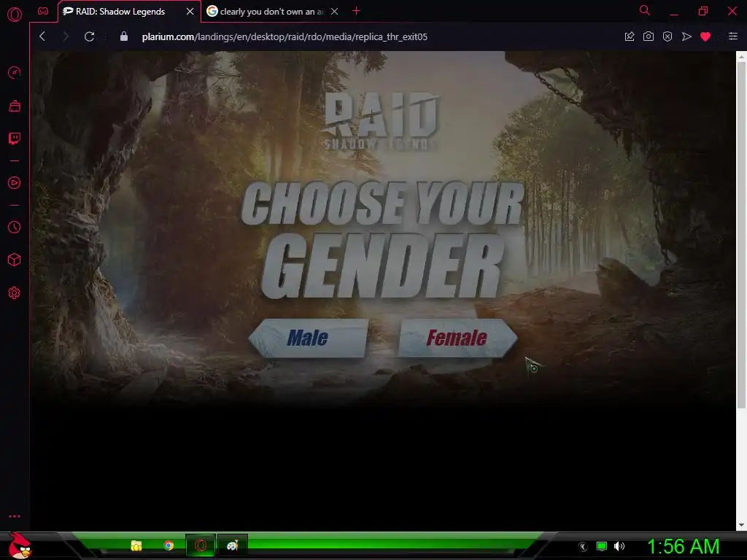747x560 pixels.
Task: Open the taskbar app right of Opera
Action: pyautogui.click(x=233, y=545)
